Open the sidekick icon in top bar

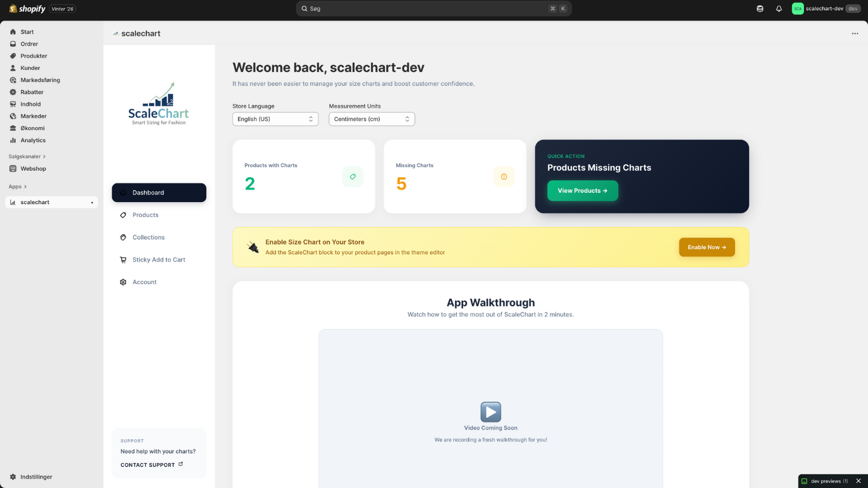760,9
